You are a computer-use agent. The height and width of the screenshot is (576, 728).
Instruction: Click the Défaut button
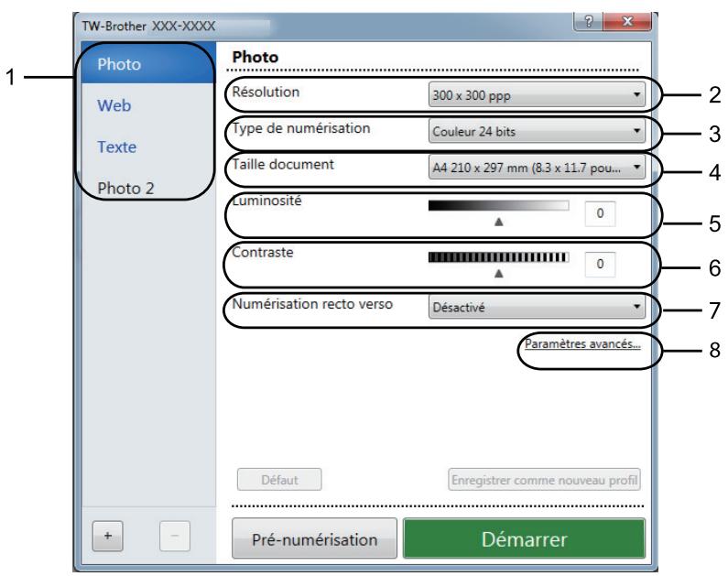click(279, 480)
